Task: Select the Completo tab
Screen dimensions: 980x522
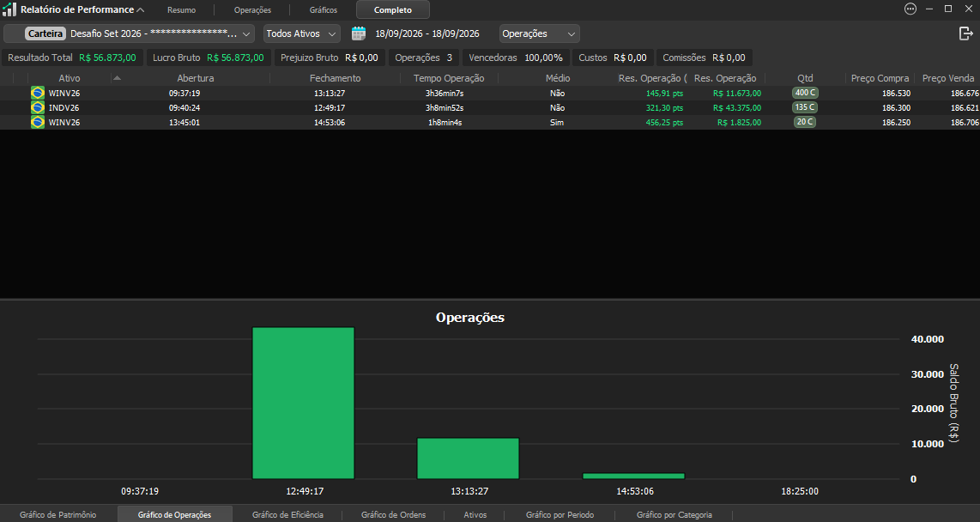Action: click(392, 10)
